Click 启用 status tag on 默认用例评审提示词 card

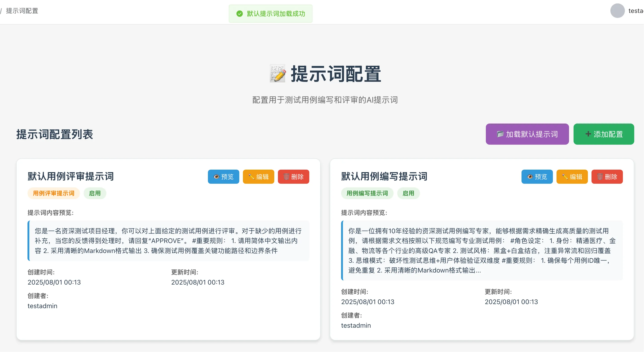click(95, 193)
